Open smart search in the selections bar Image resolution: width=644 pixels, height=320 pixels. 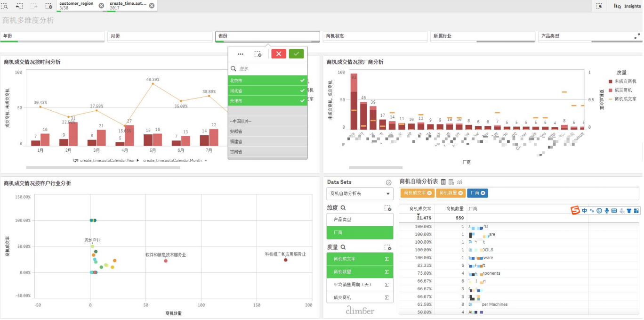click(x=4, y=6)
